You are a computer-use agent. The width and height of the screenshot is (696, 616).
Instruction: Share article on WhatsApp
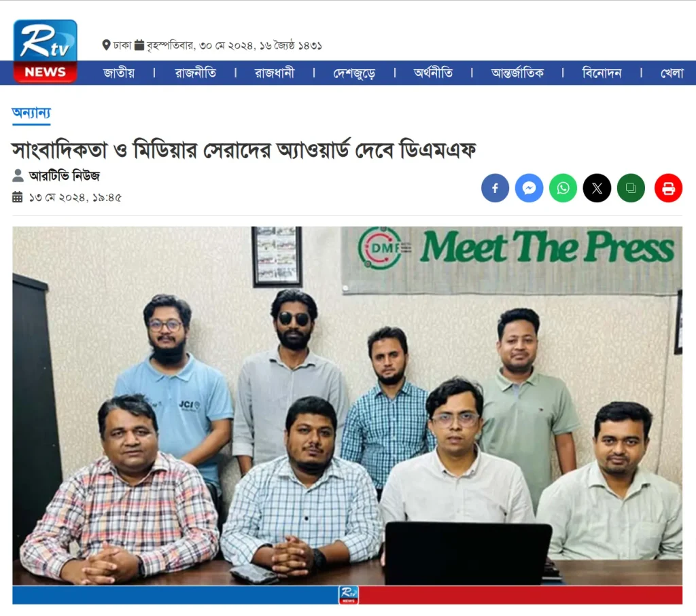[563, 188]
